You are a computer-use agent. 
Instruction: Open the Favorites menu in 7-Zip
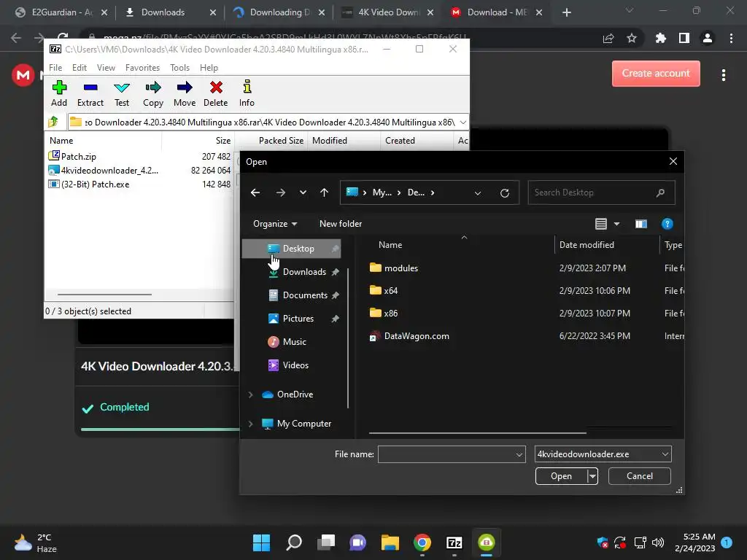(x=142, y=68)
